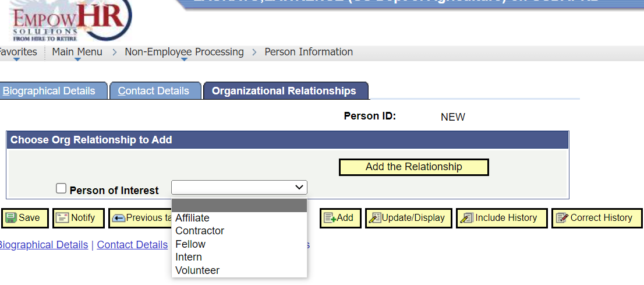The width and height of the screenshot is (644, 285).
Task: Open the Main Menu dropdown
Action: click(x=77, y=52)
